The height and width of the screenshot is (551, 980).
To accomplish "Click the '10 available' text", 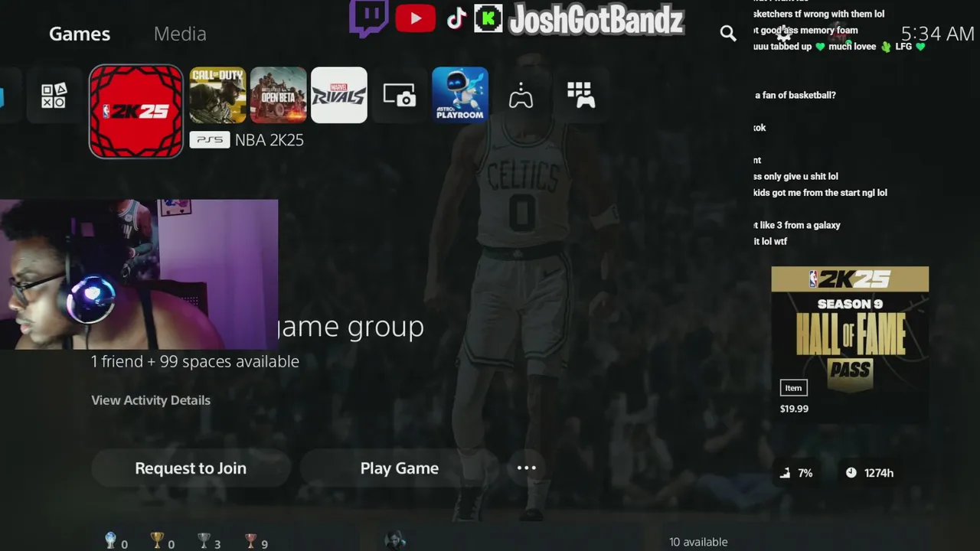I will [x=698, y=542].
